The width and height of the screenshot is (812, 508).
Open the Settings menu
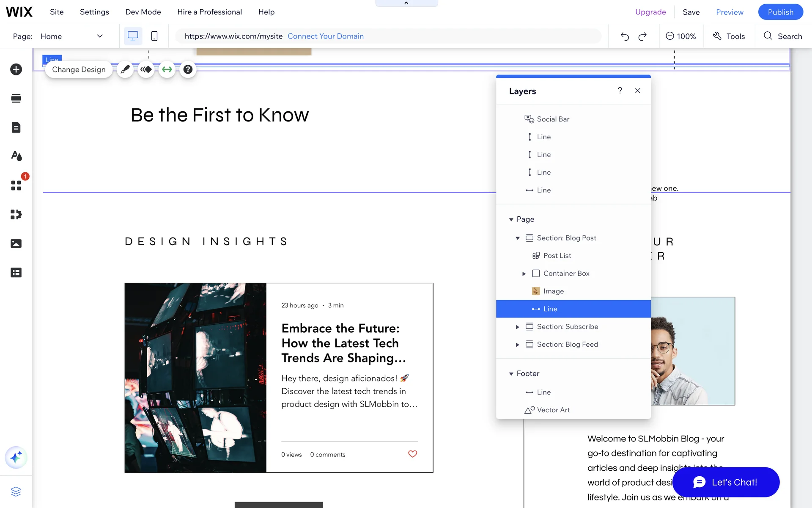pyautogui.click(x=94, y=12)
